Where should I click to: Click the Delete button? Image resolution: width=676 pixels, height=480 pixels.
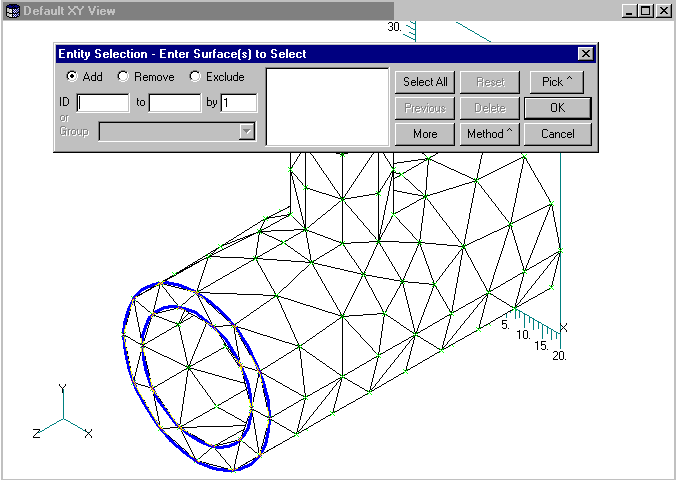(x=490, y=108)
